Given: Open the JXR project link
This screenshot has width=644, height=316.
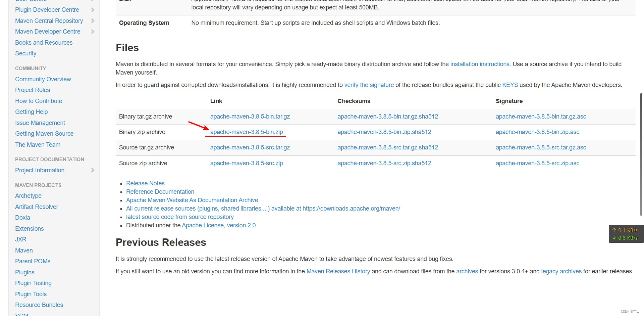Looking at the screenshot, I should 20,239.
